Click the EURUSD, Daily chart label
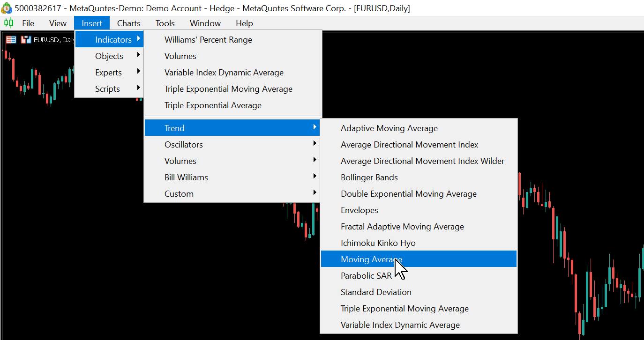 point(53,40)
